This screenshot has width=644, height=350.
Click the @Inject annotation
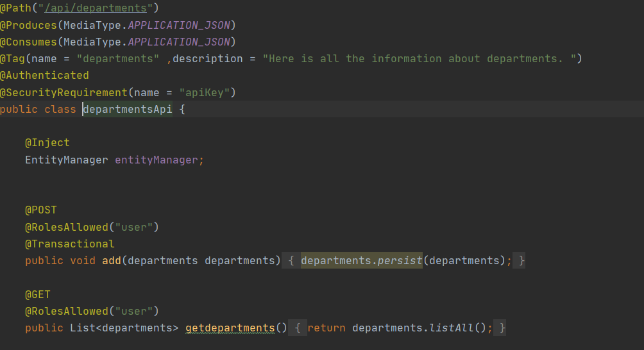[x=47, y=143]
